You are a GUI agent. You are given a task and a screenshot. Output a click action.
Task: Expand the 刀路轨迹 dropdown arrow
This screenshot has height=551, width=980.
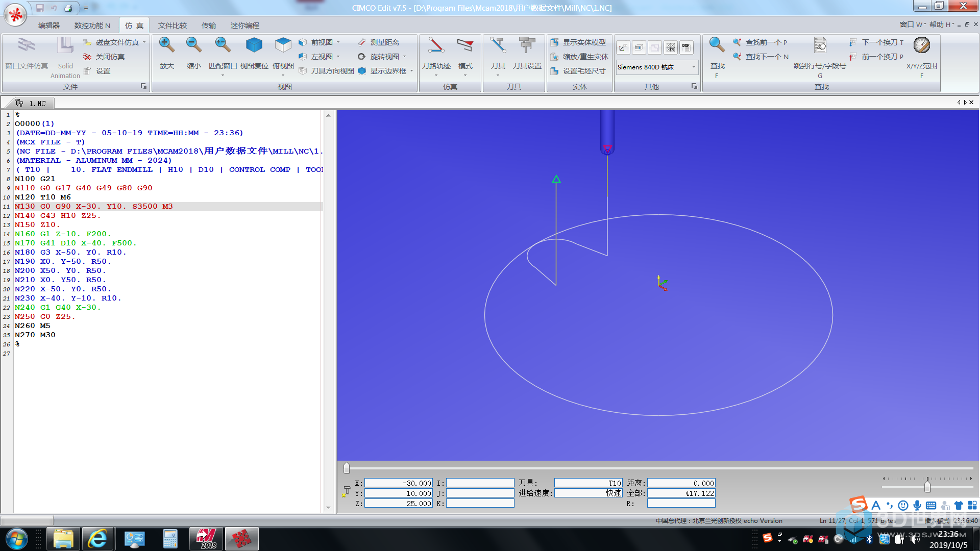[x=436, y=76]
